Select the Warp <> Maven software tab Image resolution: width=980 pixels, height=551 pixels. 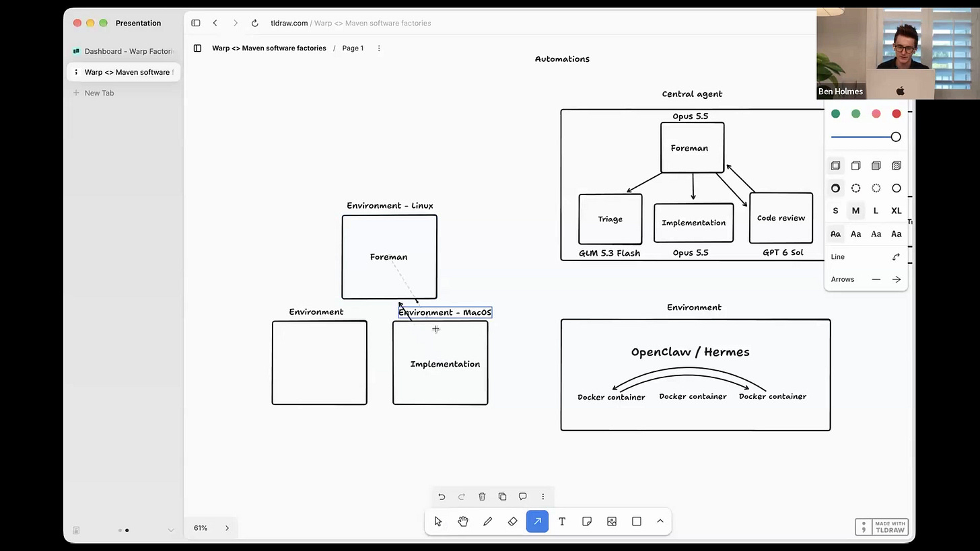pos(123,72)
